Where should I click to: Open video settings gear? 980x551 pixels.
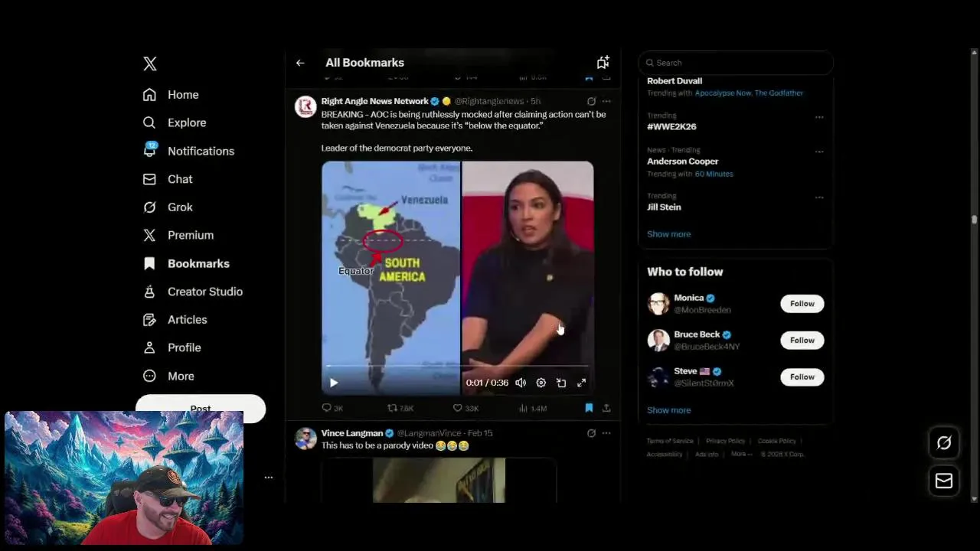(x=541, y=383)
